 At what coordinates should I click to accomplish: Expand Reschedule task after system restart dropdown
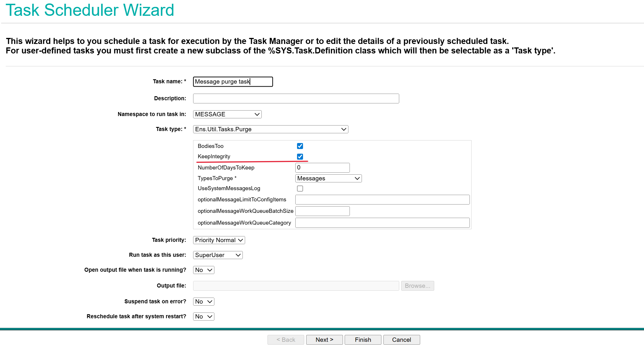click(x=203, y=317)
